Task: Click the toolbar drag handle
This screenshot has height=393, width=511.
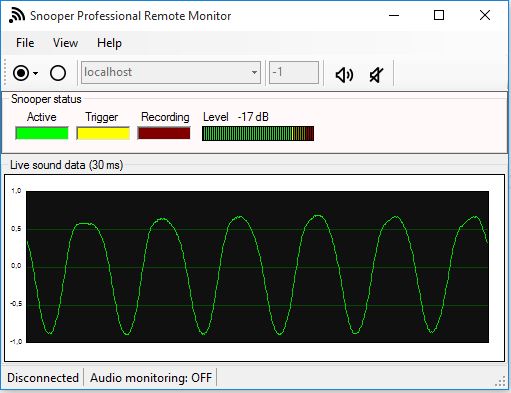Action: tap(5, 73)
